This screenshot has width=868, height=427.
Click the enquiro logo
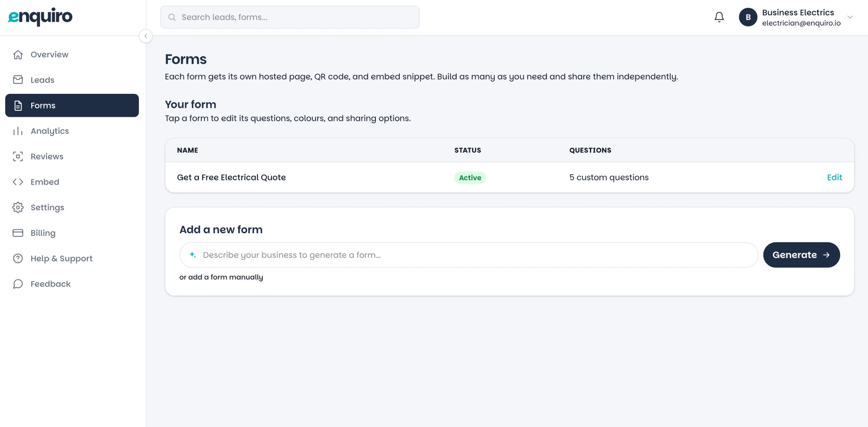(x=40, y=17)
